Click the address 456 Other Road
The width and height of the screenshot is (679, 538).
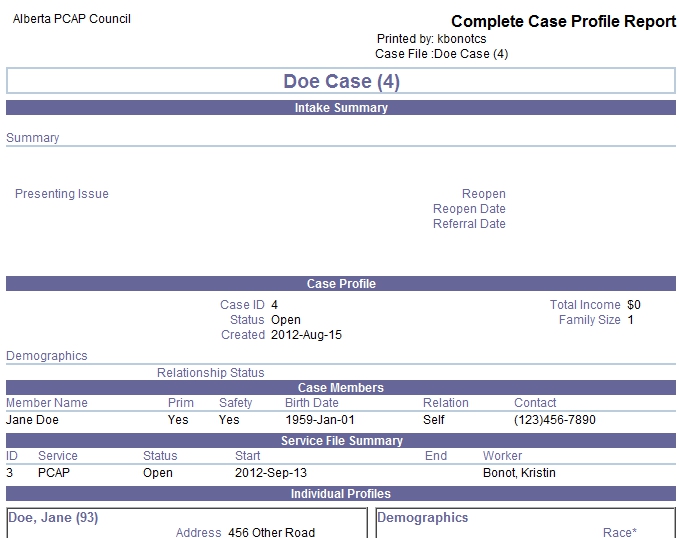(x=272, y=532)
